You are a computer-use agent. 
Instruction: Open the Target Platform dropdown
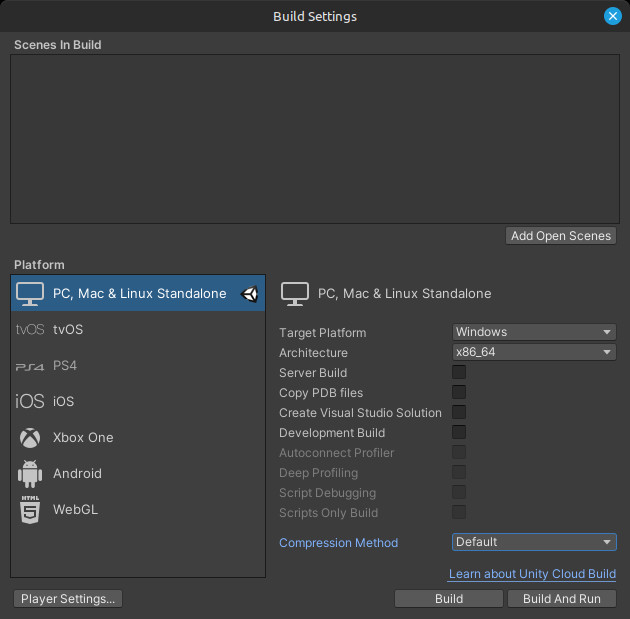(x=534, y=332)
